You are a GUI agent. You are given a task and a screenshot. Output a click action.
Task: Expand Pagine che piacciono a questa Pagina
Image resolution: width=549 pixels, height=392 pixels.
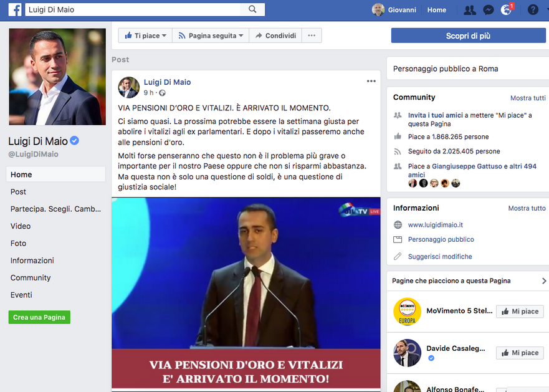coord(544,280)
